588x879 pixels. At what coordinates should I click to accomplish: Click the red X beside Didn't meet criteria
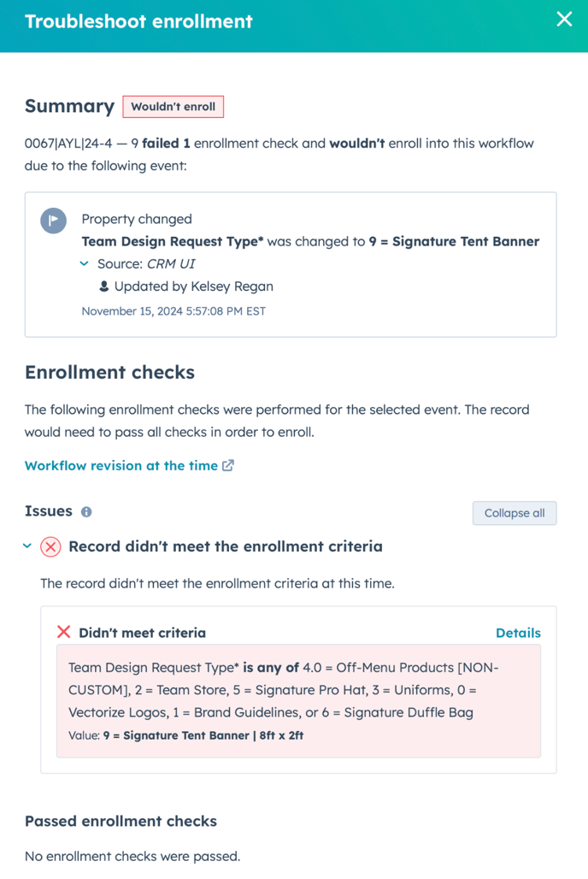(x=63, y=633)
